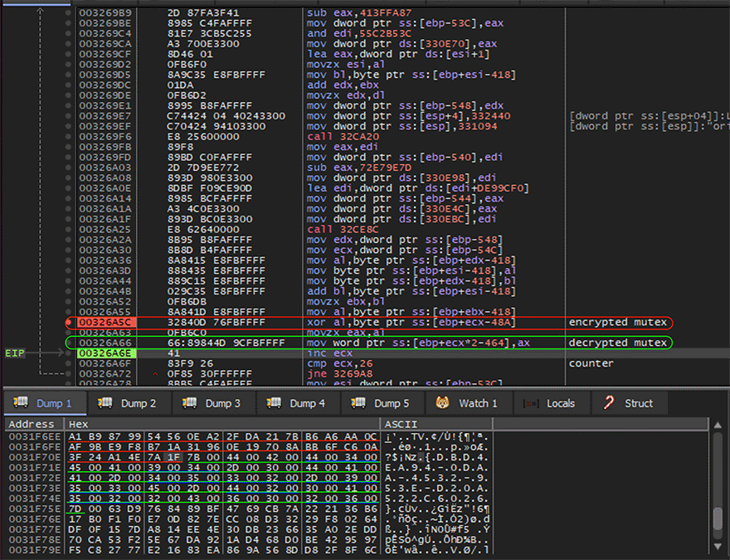Screen dimensions: 730x560
Task: Select hex bytes 'A1 B9 87 99' in dump
Action: coord(105,436)
